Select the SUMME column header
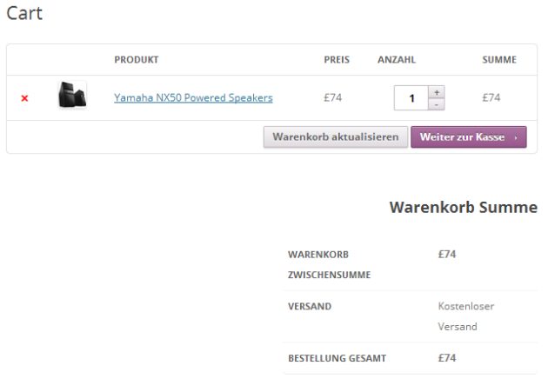Screen dimensions: 548x392 click(x=499, y=60)
